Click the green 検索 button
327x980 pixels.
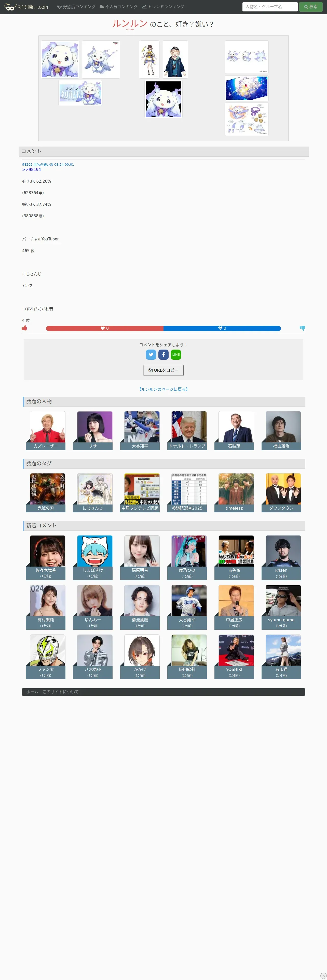click(x=311, y=7)
